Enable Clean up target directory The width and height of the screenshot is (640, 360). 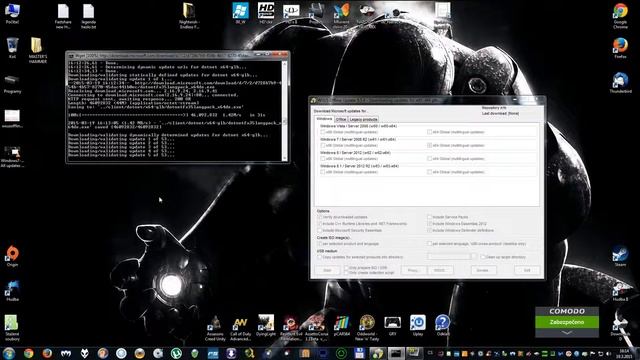click(483, 257)
